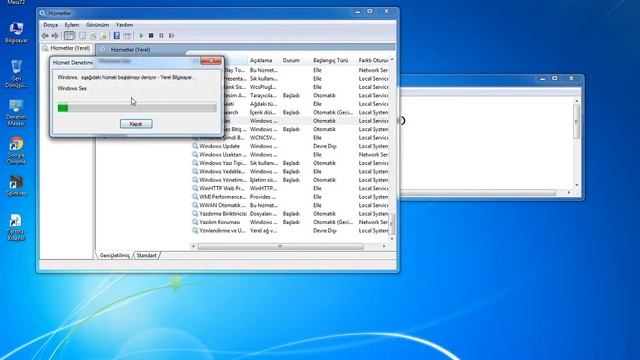Viewport: 640px width, 360px height.
Task: Click the background window's vertical scrollbar thumb
Action: (x=576, y=122)
